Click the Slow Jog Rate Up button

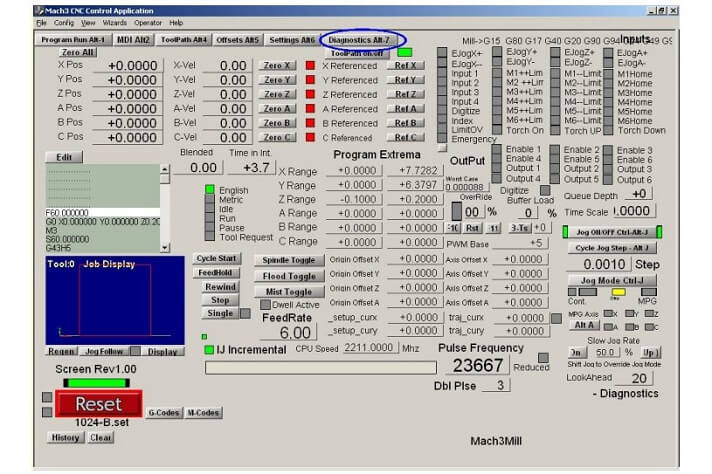650,352
